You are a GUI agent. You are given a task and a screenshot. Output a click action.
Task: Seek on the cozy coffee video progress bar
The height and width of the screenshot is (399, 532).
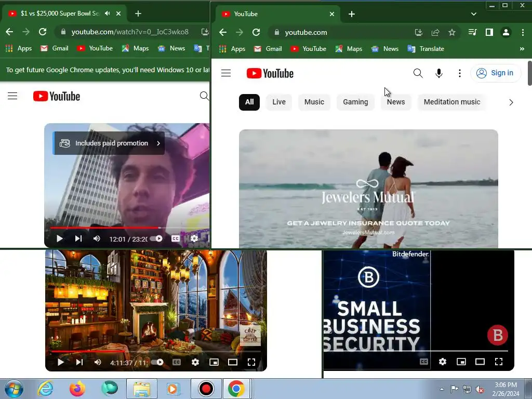pyautogui.click(x=156, y=352)
